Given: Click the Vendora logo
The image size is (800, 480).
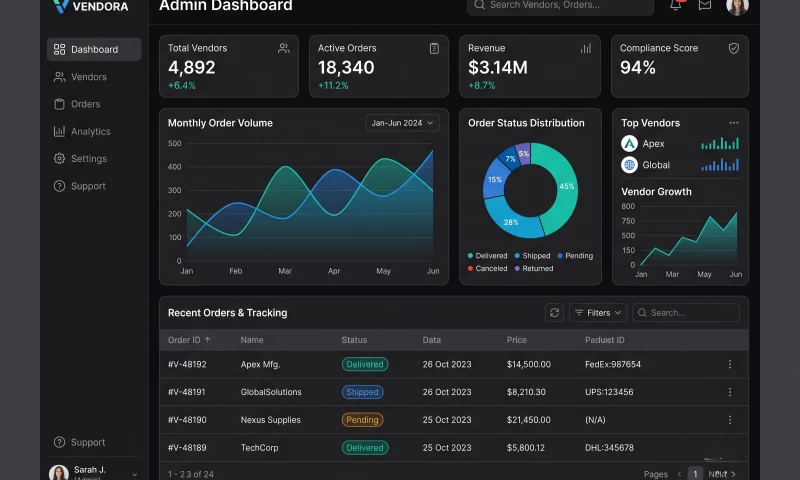Looking at the screenshot, I should pyautogui.click(x=91, y=6).
